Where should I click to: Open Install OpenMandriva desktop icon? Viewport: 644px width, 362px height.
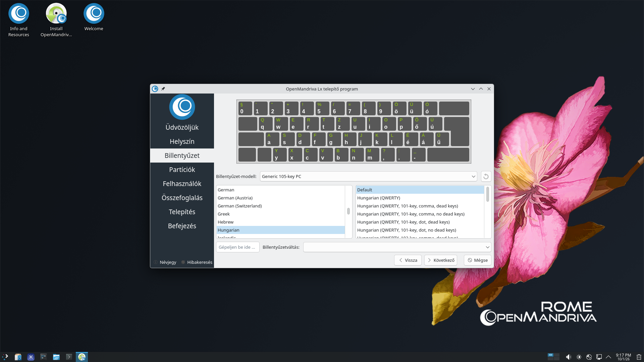(x=56, y=20)
